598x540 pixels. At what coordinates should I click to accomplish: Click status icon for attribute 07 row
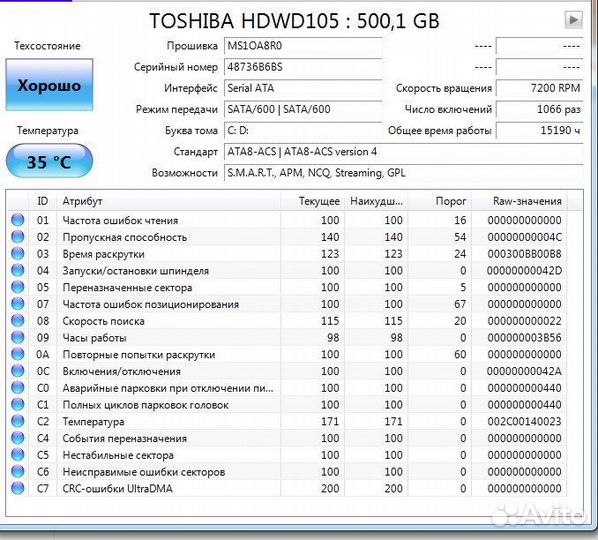[x=18, y=304]
